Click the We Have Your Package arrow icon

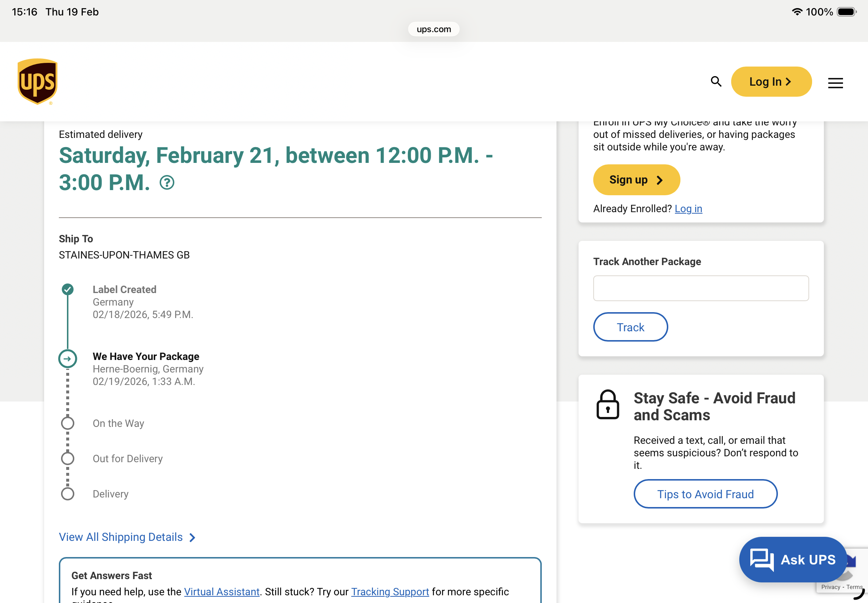pos(68,358)
